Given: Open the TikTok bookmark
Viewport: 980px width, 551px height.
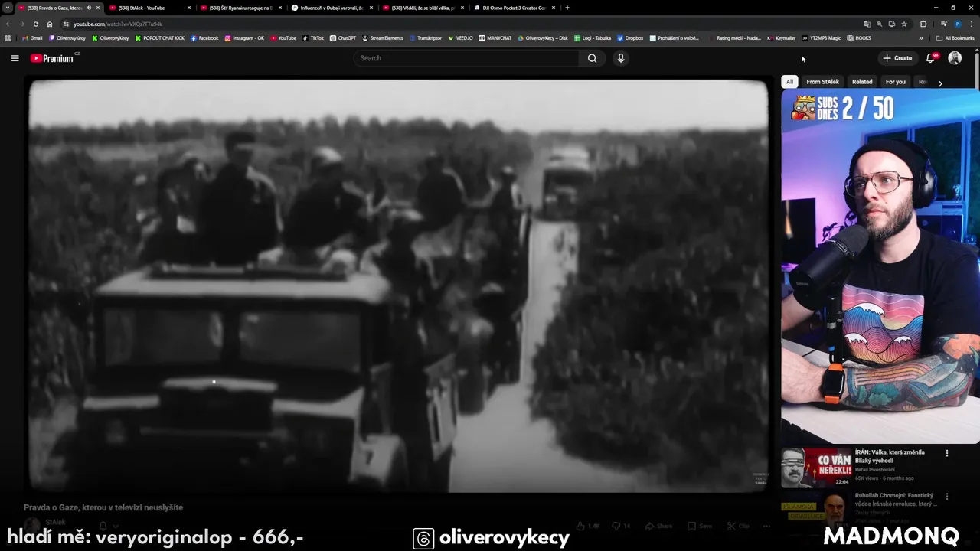Looking at the screenshot, I should point(313,37).
